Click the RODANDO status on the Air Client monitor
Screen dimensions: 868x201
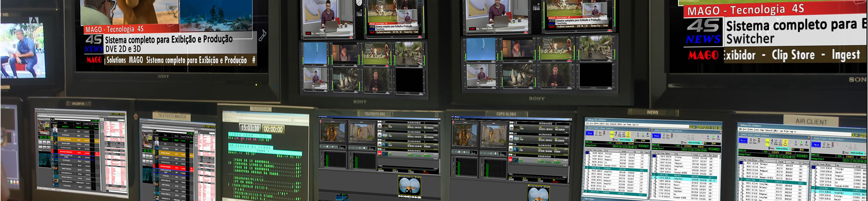[802, 156]
